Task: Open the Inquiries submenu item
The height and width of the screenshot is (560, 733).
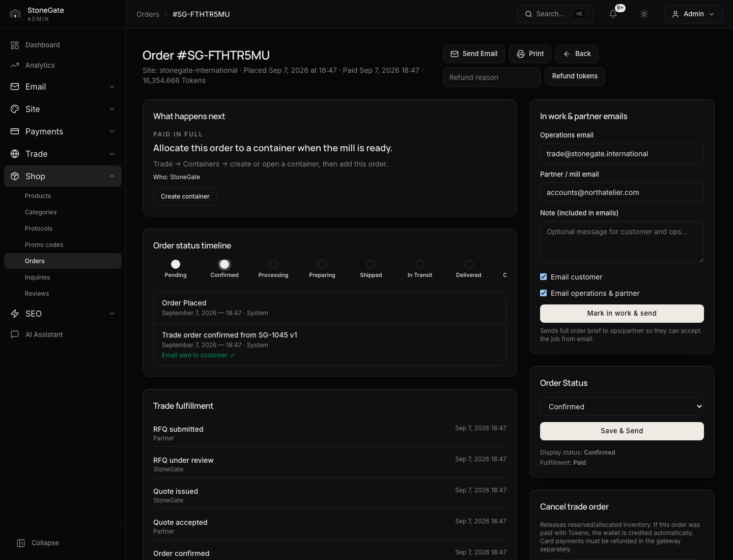Action: tap(63, 277)
